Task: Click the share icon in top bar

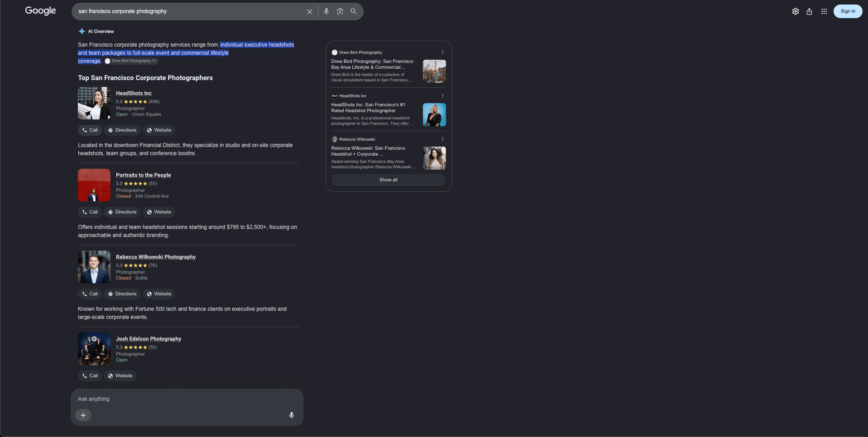Action: tap(809, 11)
